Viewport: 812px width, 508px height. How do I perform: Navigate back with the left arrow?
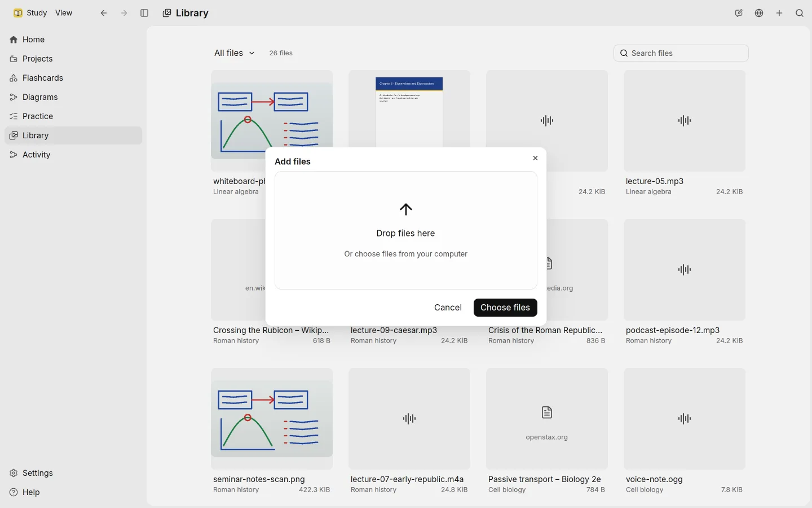[x=104, y=13]
